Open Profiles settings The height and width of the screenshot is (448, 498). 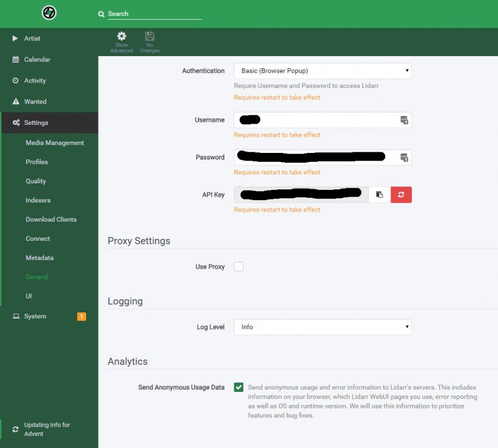coord(36,162)
